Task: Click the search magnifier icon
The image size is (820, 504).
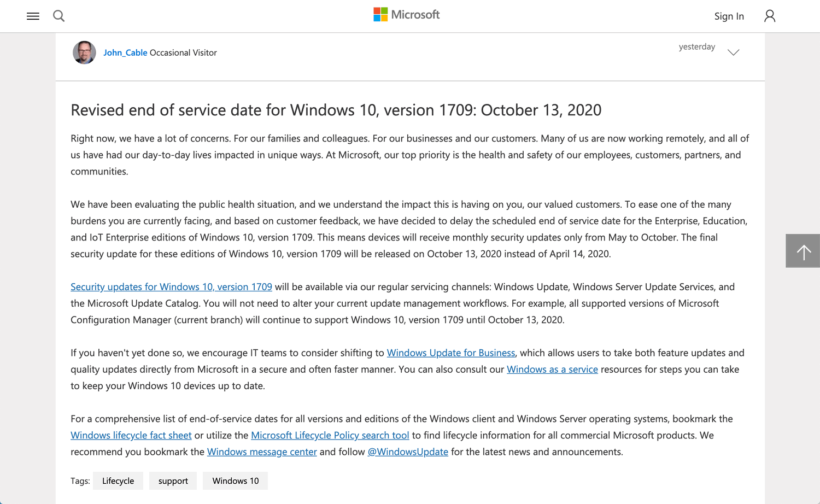Action: click(x=58, y=16)
